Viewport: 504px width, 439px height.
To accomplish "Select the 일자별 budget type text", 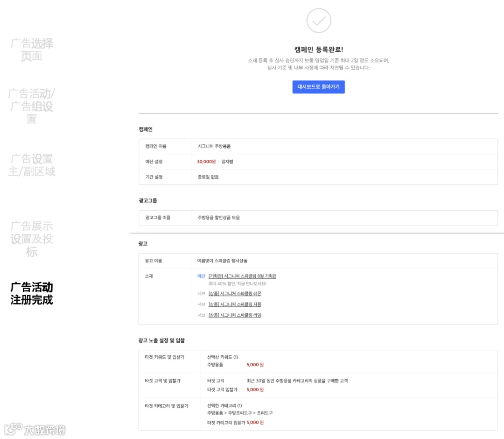I will [x=227, y=162].
